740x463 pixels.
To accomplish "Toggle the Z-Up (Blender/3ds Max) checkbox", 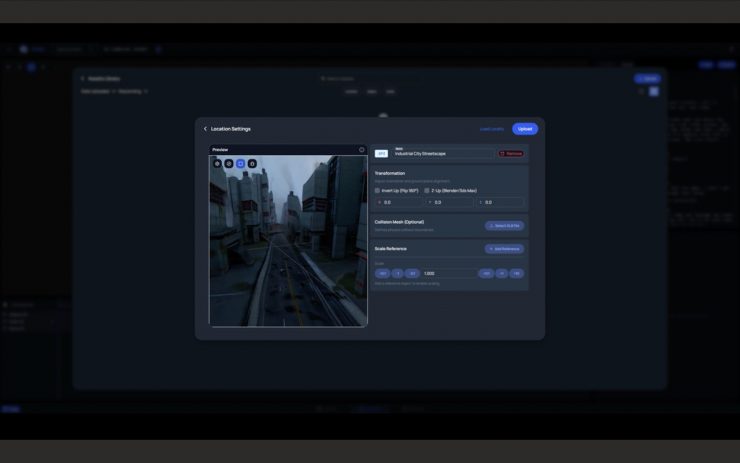I will [427, 190].
